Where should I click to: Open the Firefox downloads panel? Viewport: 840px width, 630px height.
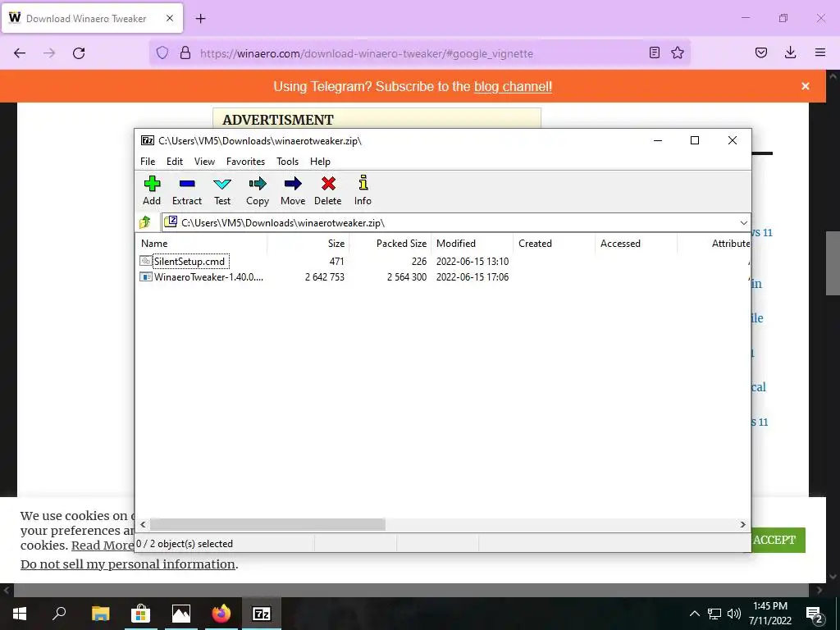[790, 52]
